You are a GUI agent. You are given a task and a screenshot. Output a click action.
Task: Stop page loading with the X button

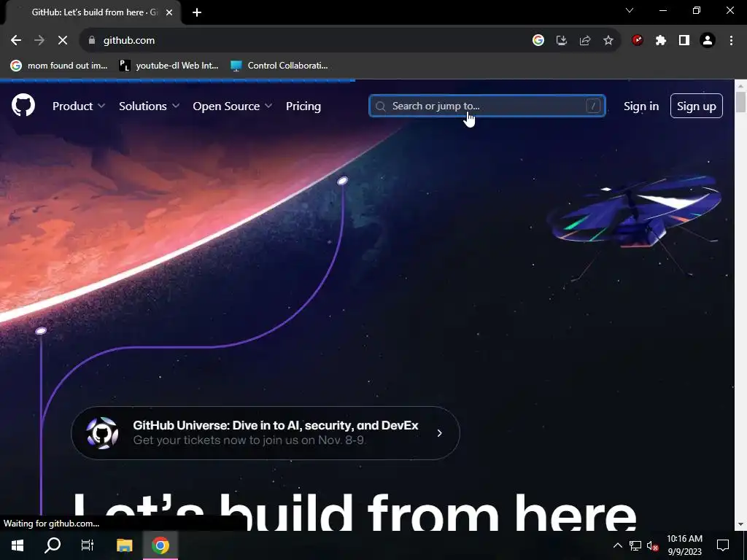[63, 41]
